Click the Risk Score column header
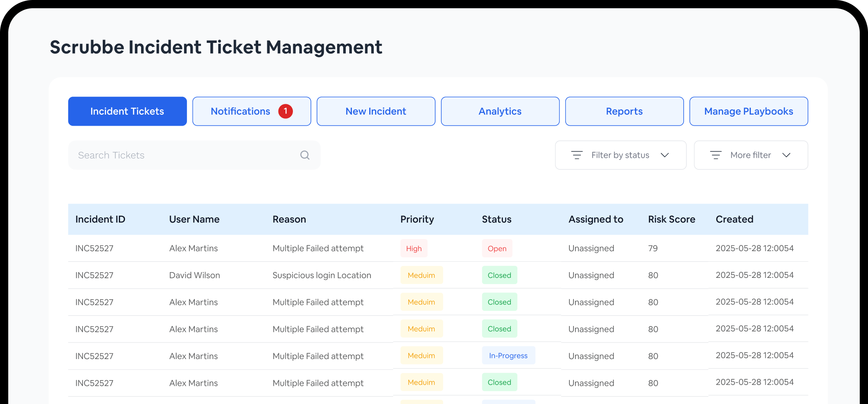The width and height of the screenshot is (868, 404). [x=671, y=219]
